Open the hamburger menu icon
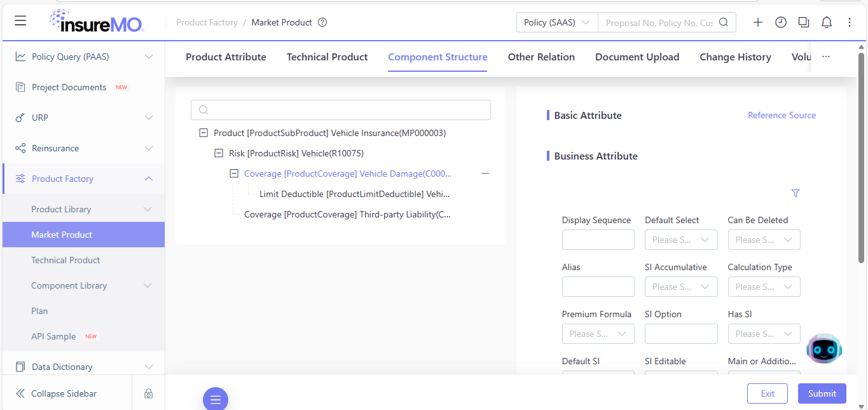 click(x=20, y=21)
